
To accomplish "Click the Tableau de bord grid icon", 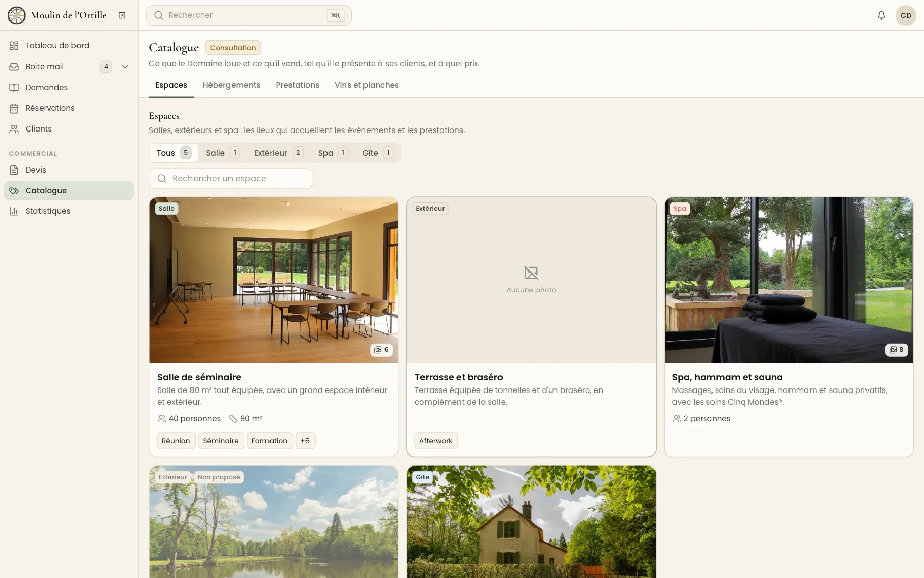I will (x=14, y=46).
